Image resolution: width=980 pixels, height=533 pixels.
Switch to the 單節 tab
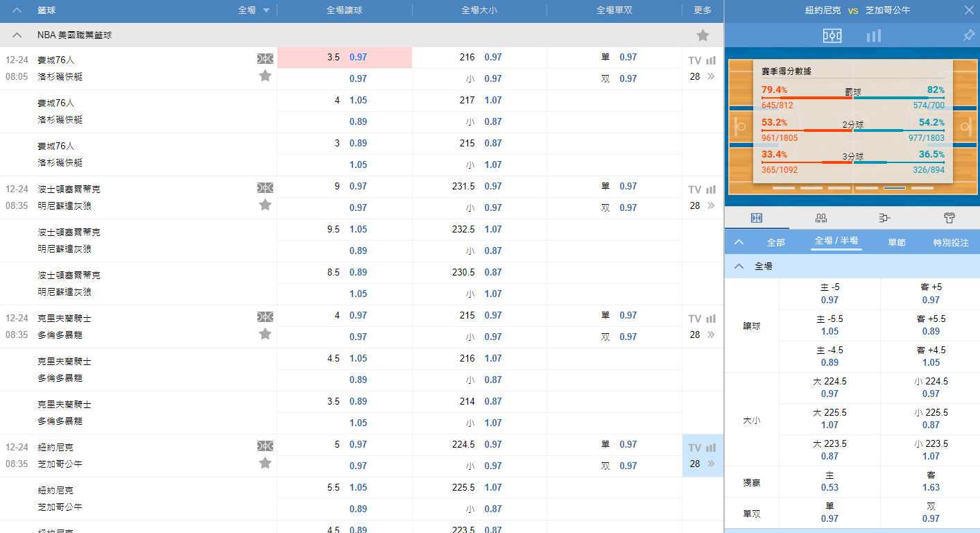896,242
